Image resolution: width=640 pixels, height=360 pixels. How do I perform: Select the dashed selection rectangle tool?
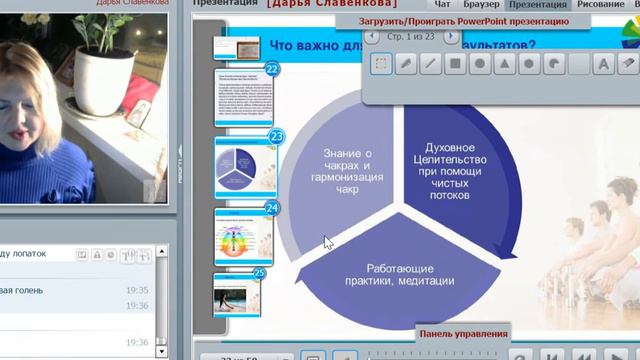381,64
